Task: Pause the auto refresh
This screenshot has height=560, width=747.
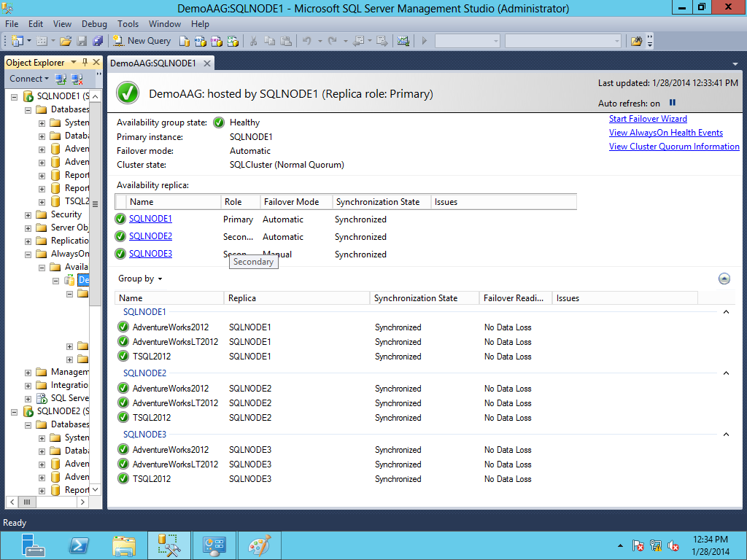Action: coord(672,102)
